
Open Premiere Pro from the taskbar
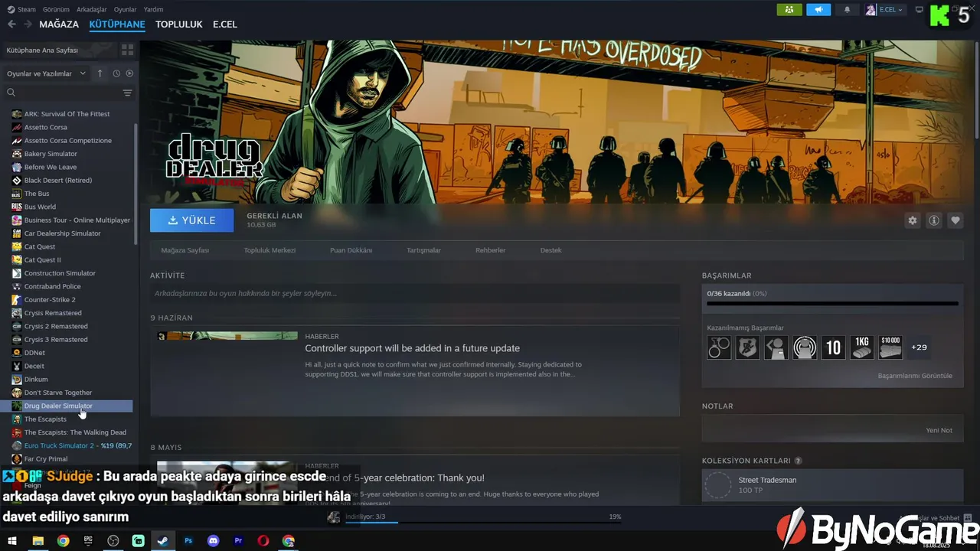tap(238, 541)
